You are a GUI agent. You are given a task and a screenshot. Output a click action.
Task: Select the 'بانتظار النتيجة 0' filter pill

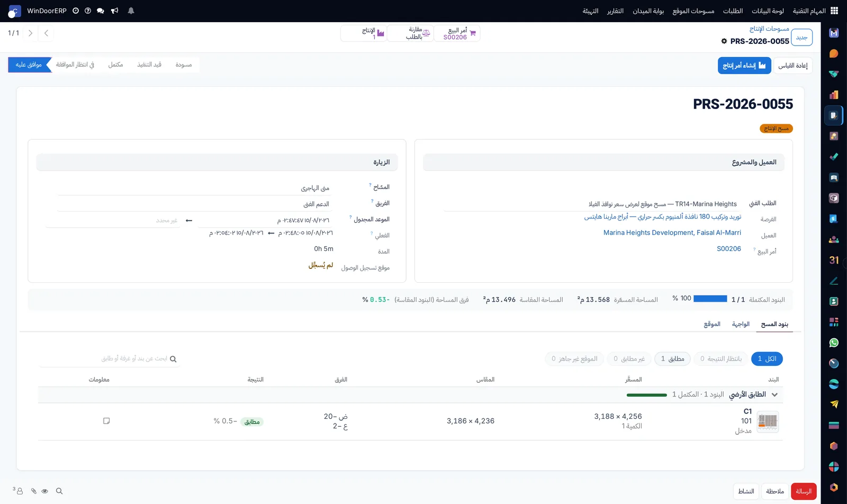coord(720,358)
